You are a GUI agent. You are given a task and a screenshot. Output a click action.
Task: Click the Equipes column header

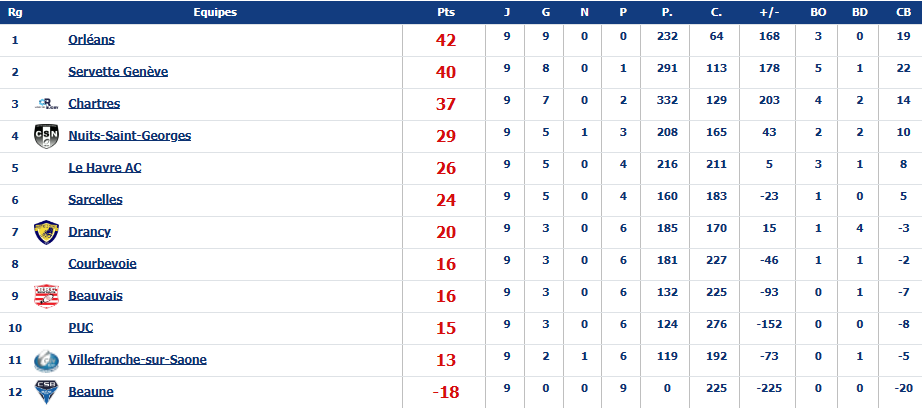tap(215, 12)
